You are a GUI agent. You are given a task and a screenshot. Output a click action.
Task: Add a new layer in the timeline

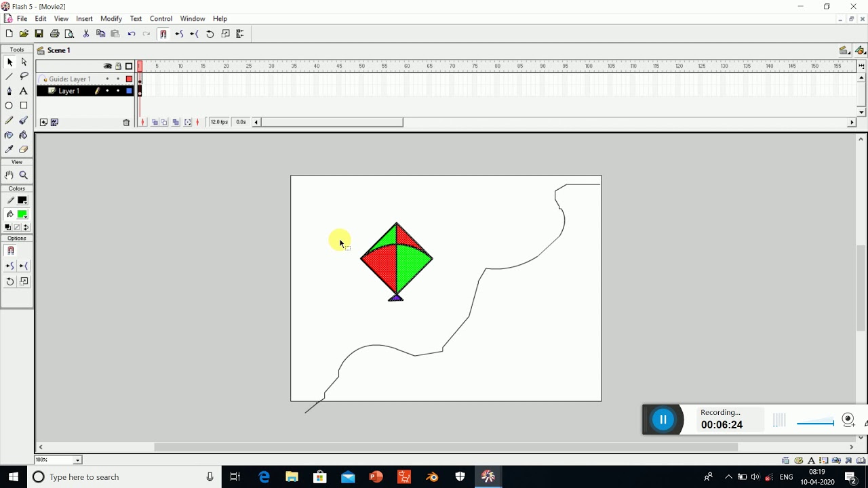(x=43, y=123)
